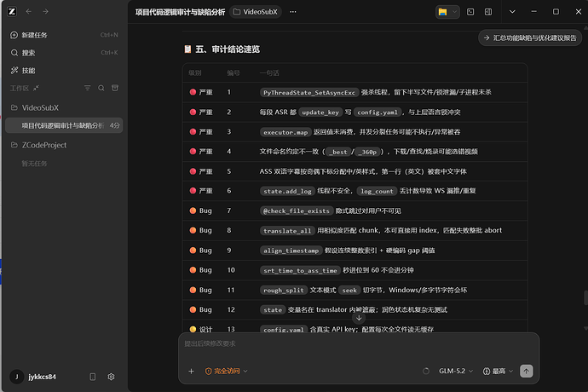This screenshot has height=392, width=588.
Task: Focus the 提出后续修改要求 input field
Action: (x=359, y=343)
